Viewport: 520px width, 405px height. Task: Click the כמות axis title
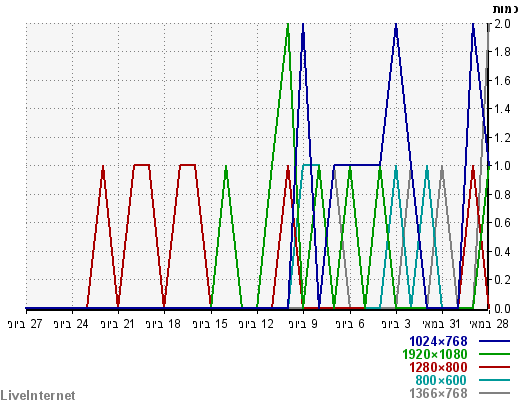coord(505,9)
